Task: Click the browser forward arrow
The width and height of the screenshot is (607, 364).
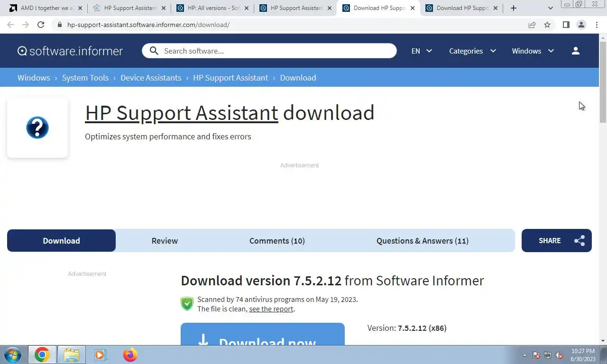Action: coord(26,25)
